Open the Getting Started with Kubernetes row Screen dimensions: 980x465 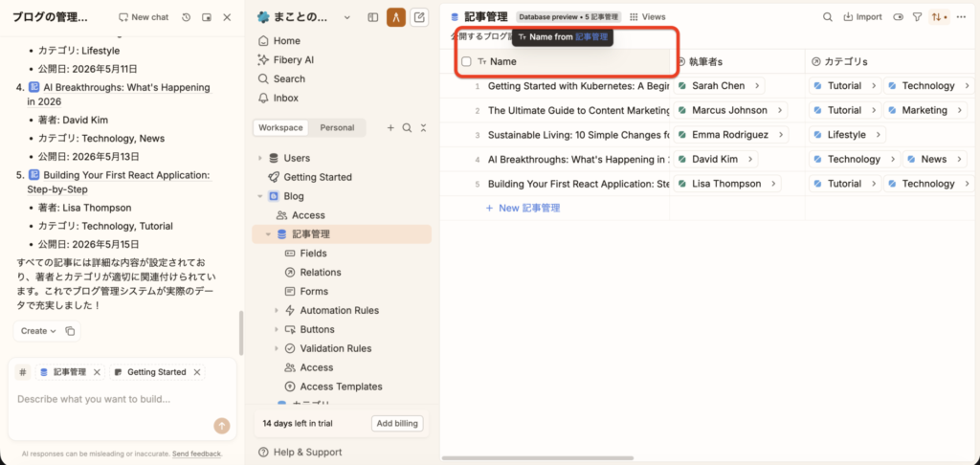tap(578, 85)
